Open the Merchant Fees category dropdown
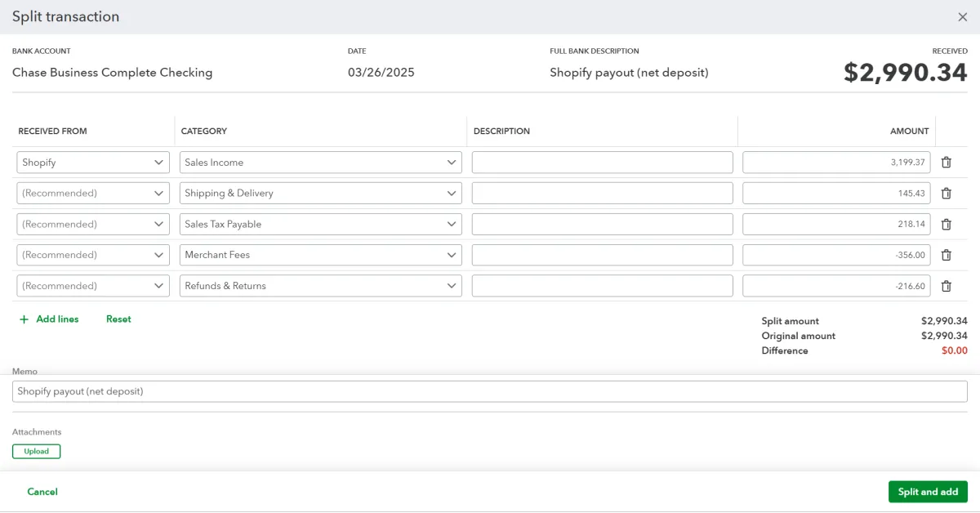980x513 pixels. [451, 255]
